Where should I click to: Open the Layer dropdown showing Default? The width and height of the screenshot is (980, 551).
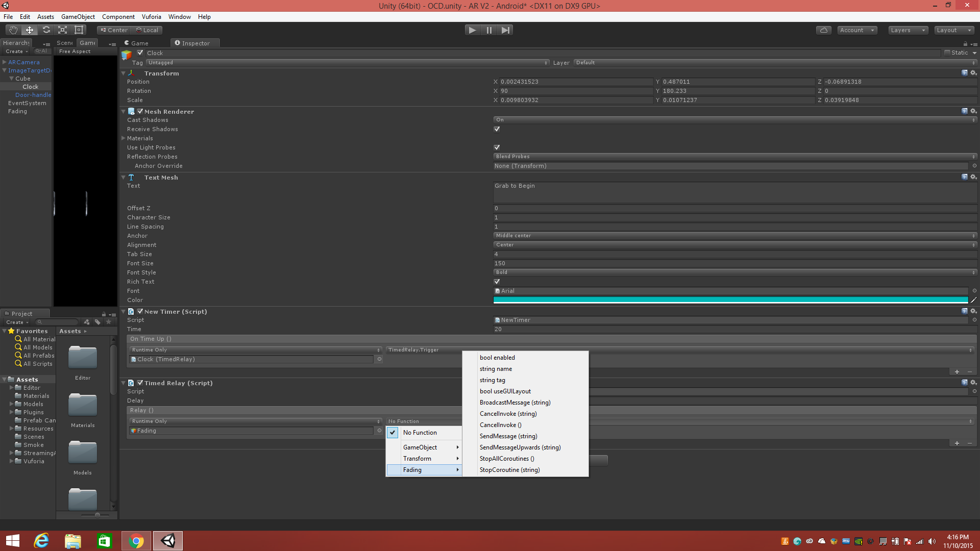pos(775,63)
